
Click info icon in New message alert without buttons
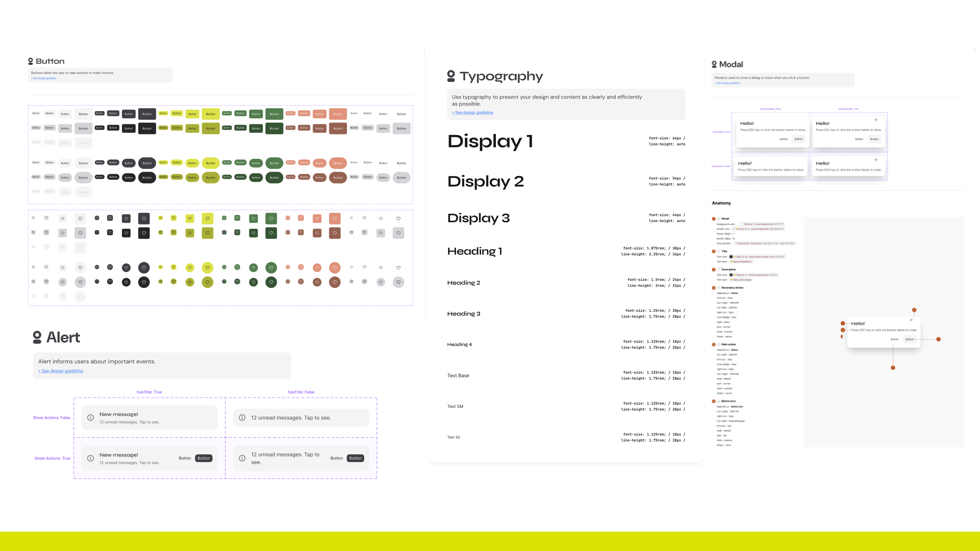(91, 418)
